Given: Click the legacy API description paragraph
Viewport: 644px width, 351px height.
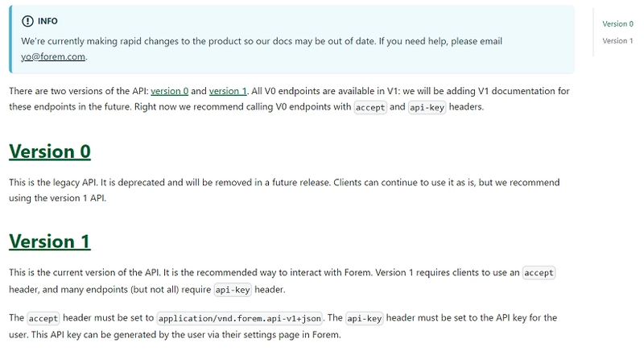Looking at the screenshot, I should tap(284, 190).
